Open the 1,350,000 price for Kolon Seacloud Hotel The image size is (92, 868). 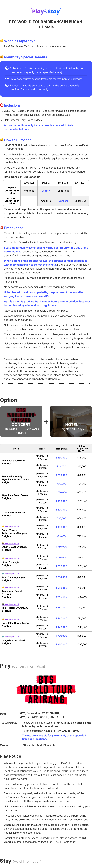pyautogui.click(x=61, y=458)
